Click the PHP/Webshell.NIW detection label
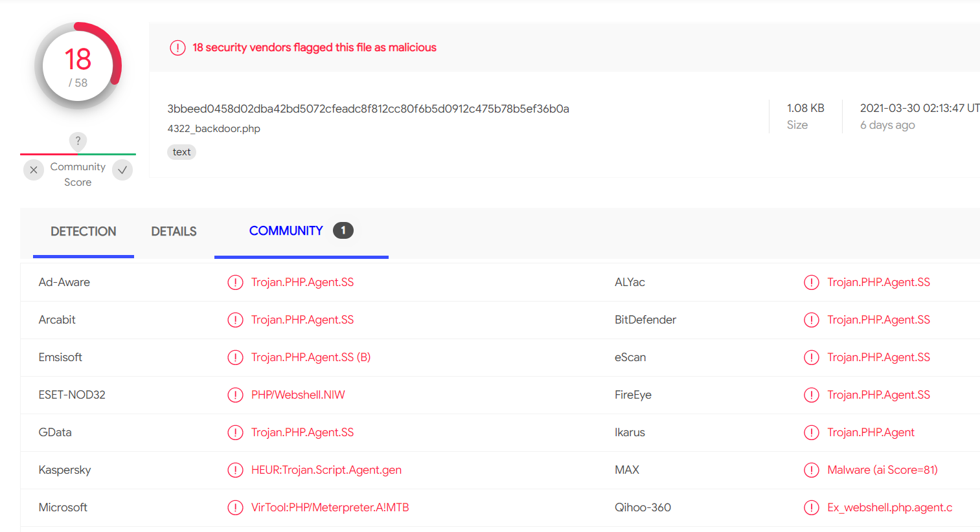 [x=298, y=395]
